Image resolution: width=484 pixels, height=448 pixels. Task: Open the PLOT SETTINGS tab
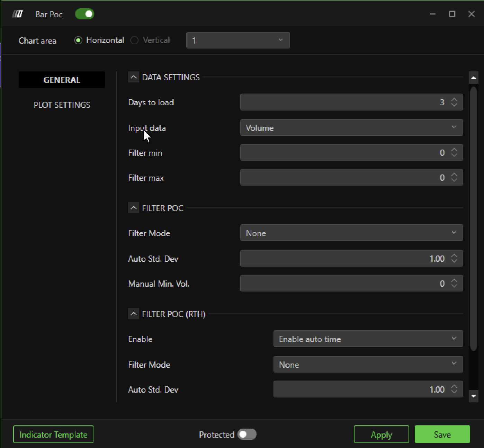pos(62,105)
